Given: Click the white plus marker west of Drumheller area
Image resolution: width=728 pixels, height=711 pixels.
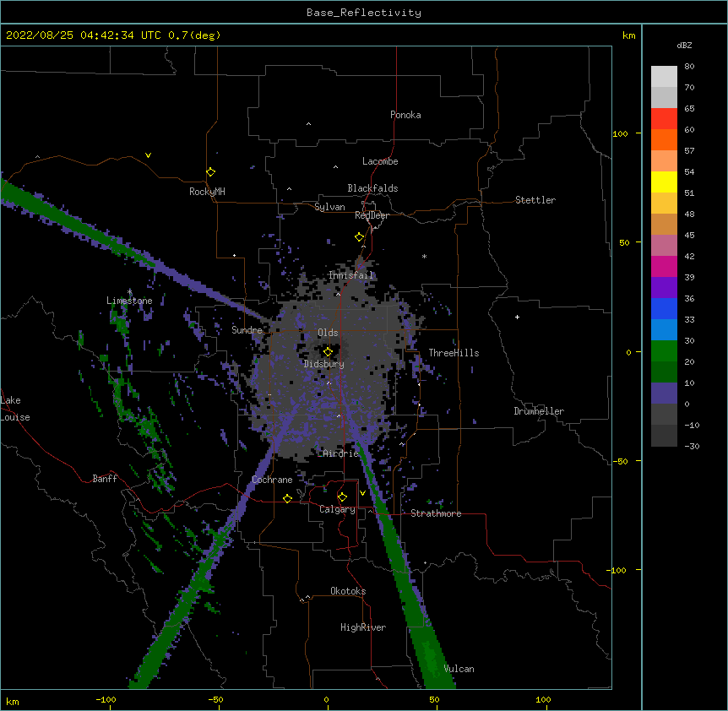Looking at the screenshot, I should 517,317.
